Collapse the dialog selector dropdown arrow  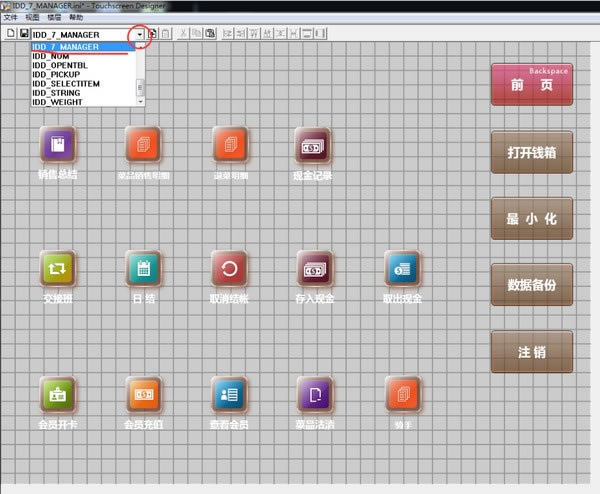(x=139, y=35)
